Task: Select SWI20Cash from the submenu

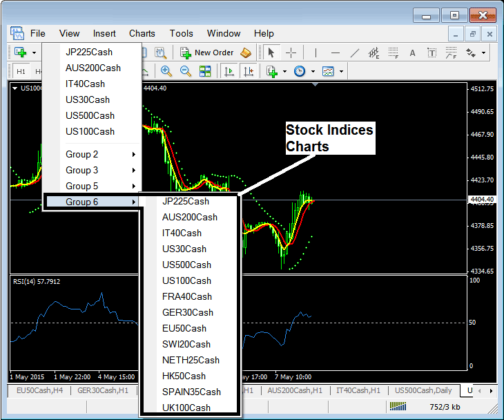Action: coord(191,344)
